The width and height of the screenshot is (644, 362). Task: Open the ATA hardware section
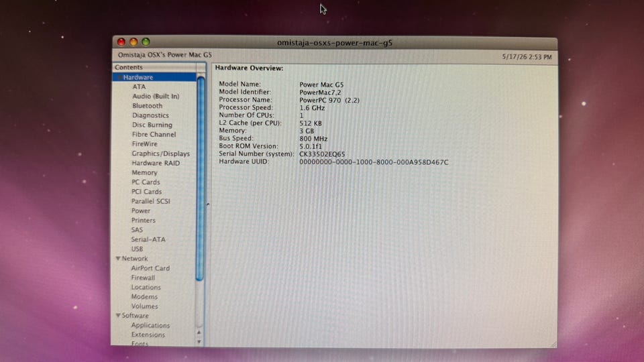139,86
